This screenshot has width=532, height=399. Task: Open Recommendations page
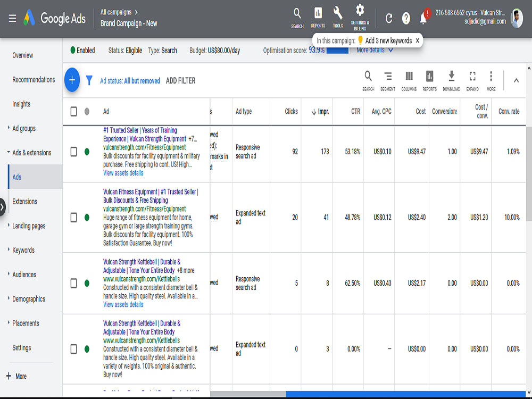tap(34, 80)
